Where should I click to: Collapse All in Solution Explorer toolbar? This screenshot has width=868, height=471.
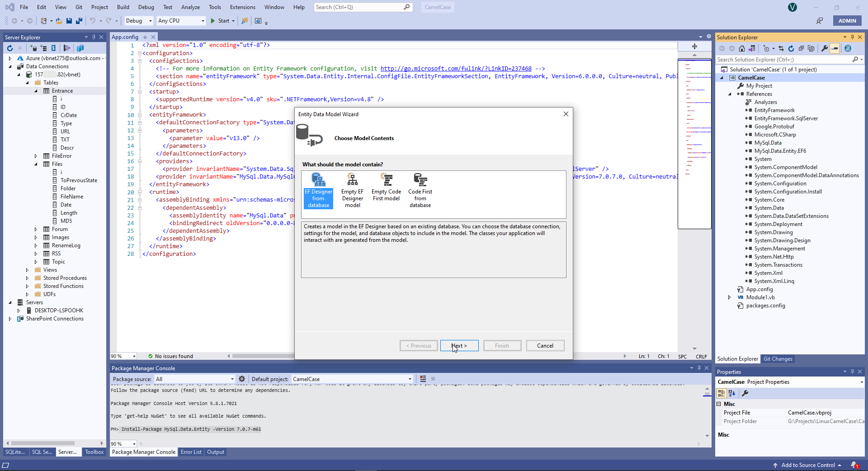[801, 48]
